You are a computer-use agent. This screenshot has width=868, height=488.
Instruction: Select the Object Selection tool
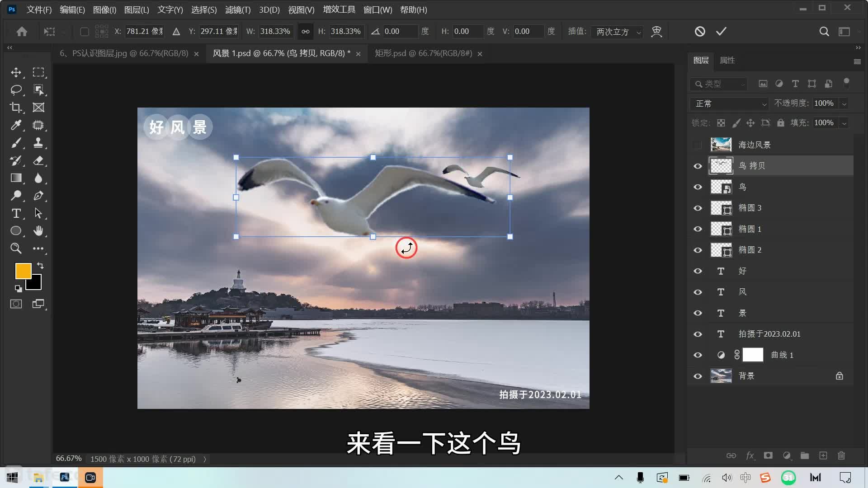38,90
